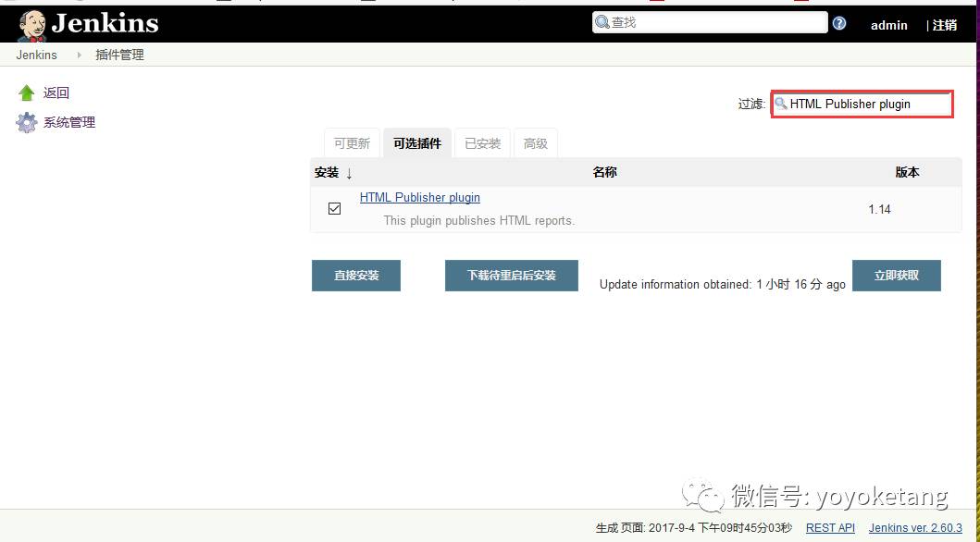The height and width of the screenshot is (542, 980).
Task: Click the 系统管理 gear icon
Action: pyautogui.click(x=26, y=122)
